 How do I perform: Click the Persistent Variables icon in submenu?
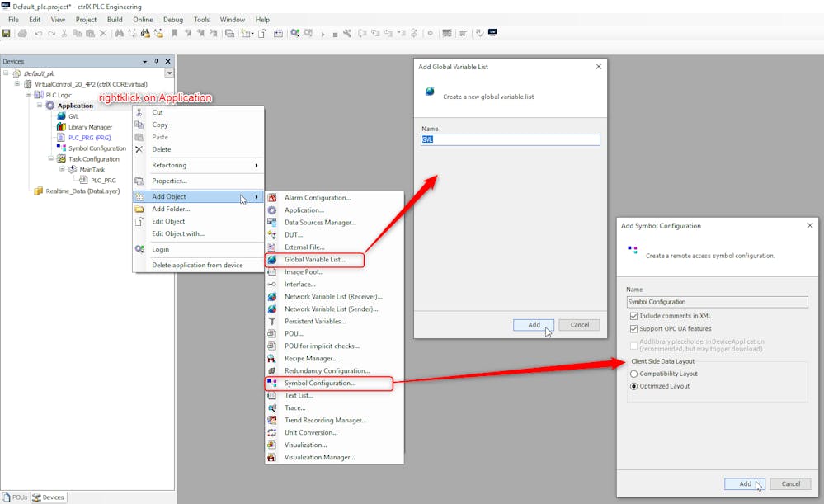(x=271, y=321)
